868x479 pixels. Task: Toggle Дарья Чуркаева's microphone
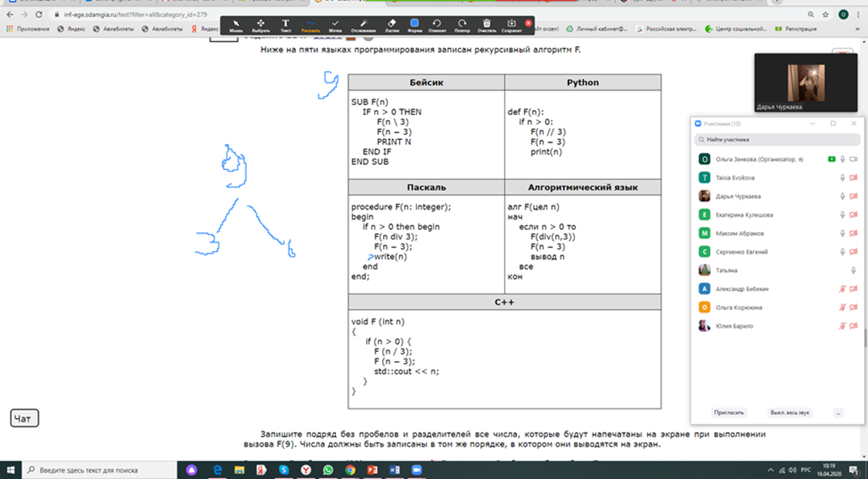pos(843,197)
